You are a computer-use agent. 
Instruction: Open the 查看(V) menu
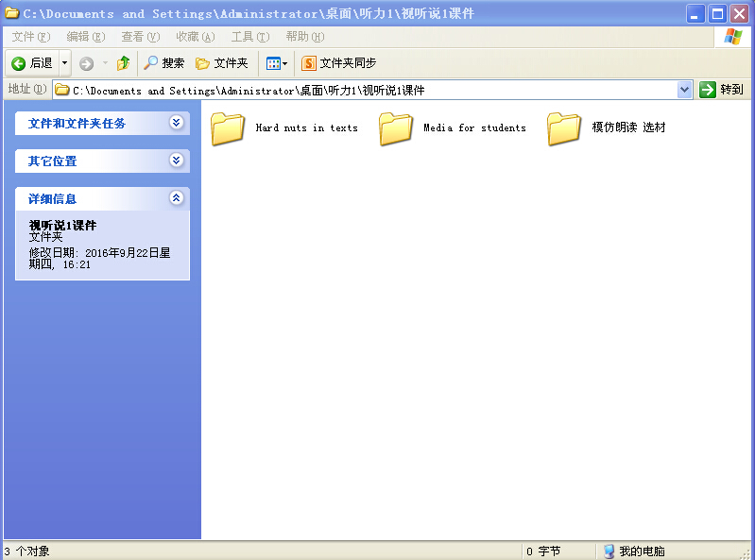[x=140, y=37]
